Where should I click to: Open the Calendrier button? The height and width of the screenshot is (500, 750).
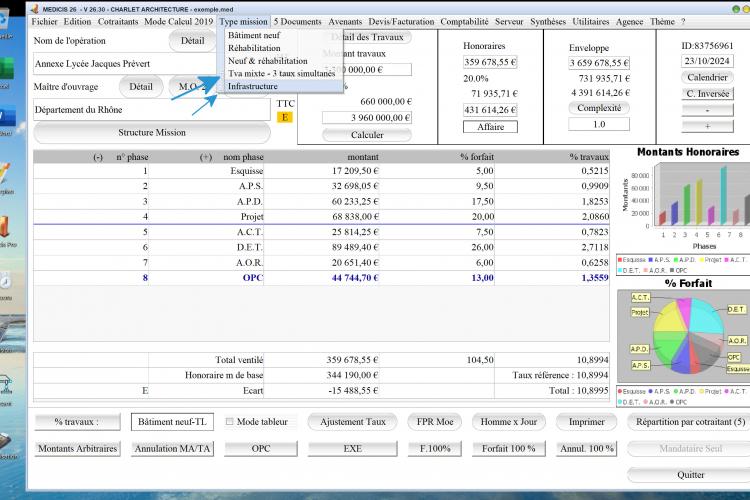click(x=707, y=77)
